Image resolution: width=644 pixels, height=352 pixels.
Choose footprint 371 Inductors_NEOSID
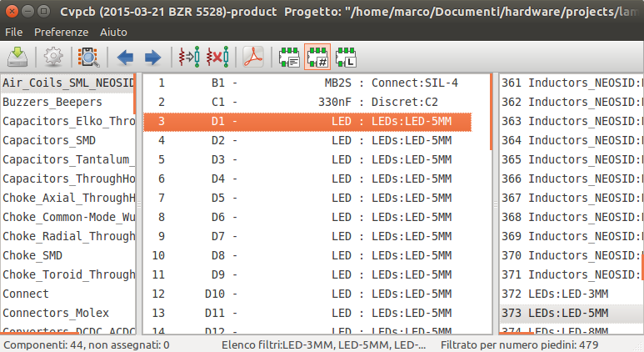(x=570, y=274)
